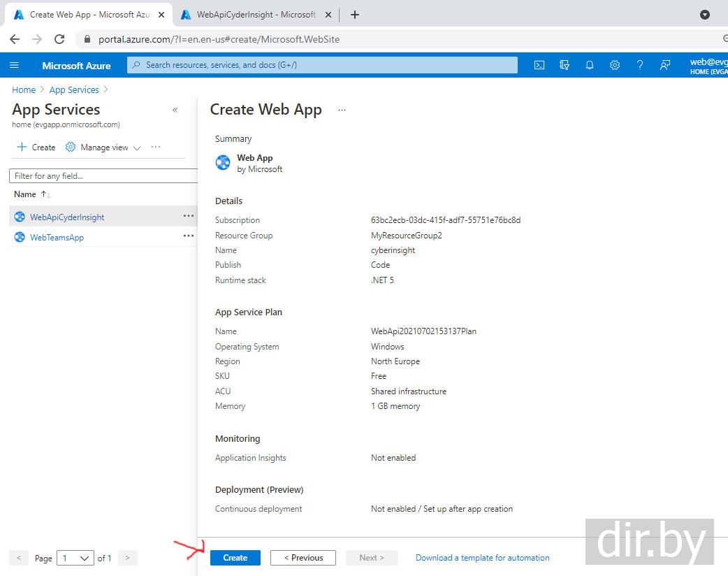Viewport: 728px width, 576px height.
Task: Click the Filter for any field box
Action: tap(103, 176)
